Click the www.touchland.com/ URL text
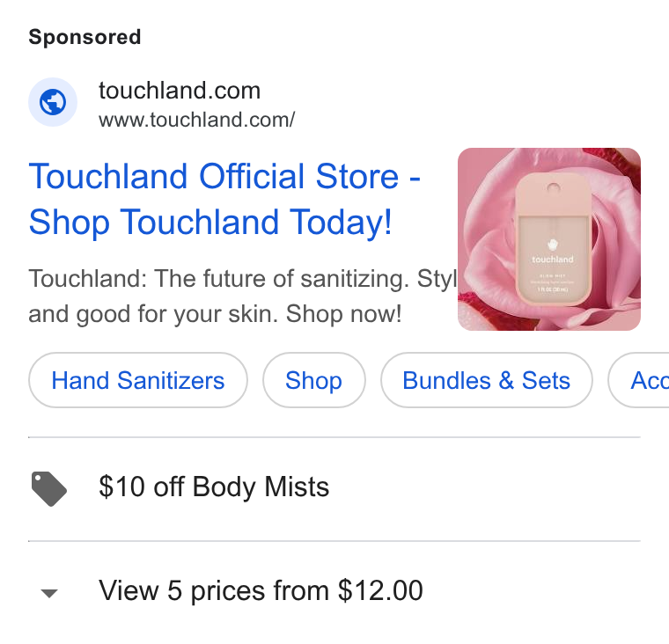Image resolution: width=669 pixels, height=644 pixels. click(x=196, y=120)
